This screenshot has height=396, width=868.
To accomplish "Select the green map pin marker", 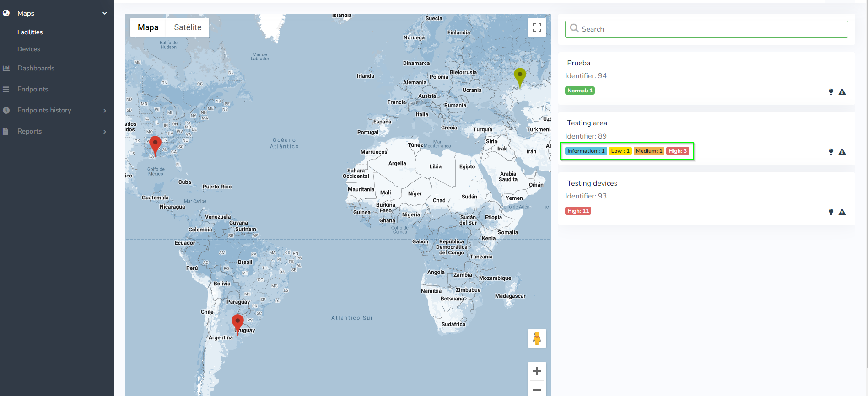I will coord(519,76).
